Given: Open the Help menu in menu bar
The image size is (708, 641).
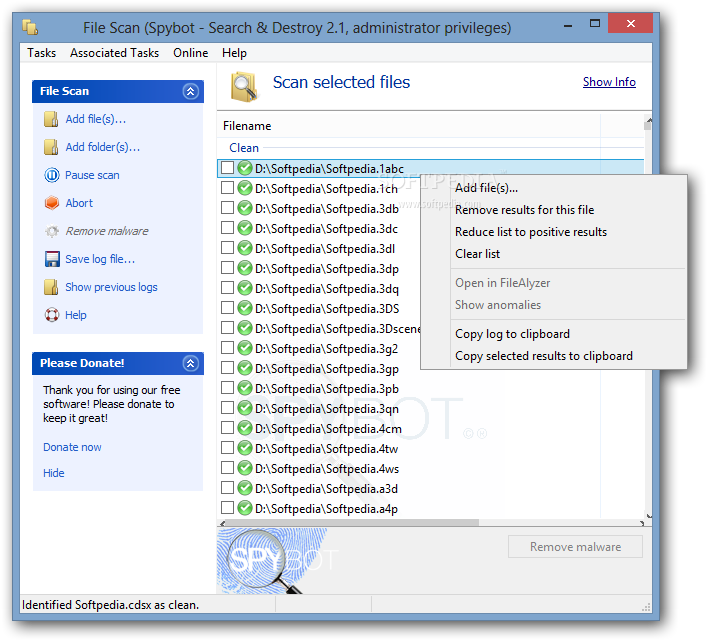Looking at the screenshot, I should point(234,53).
